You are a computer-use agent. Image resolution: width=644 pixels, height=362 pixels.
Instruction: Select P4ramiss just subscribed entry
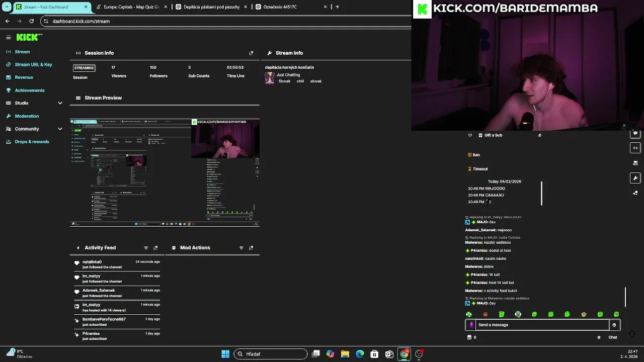click(x=117, y=336)
